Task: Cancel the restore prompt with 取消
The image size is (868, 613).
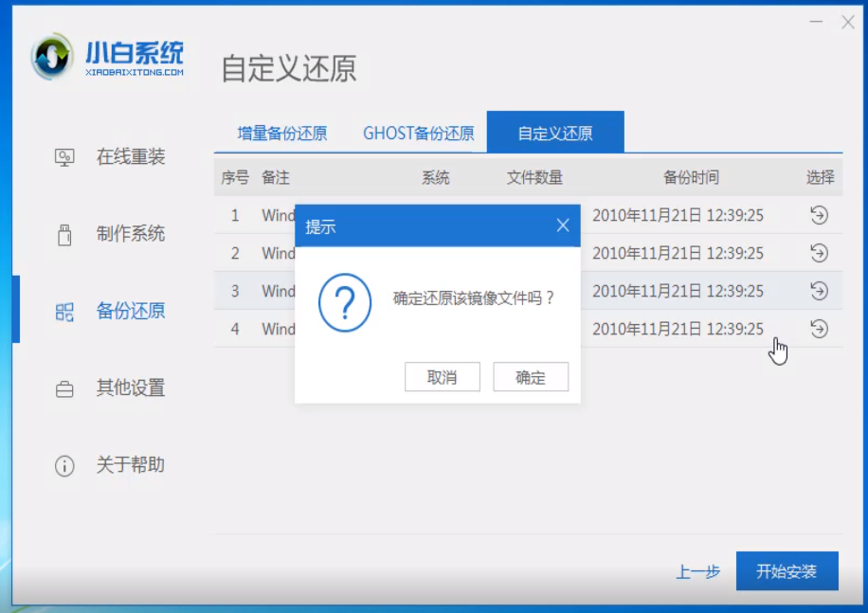Action: [442, 377]
